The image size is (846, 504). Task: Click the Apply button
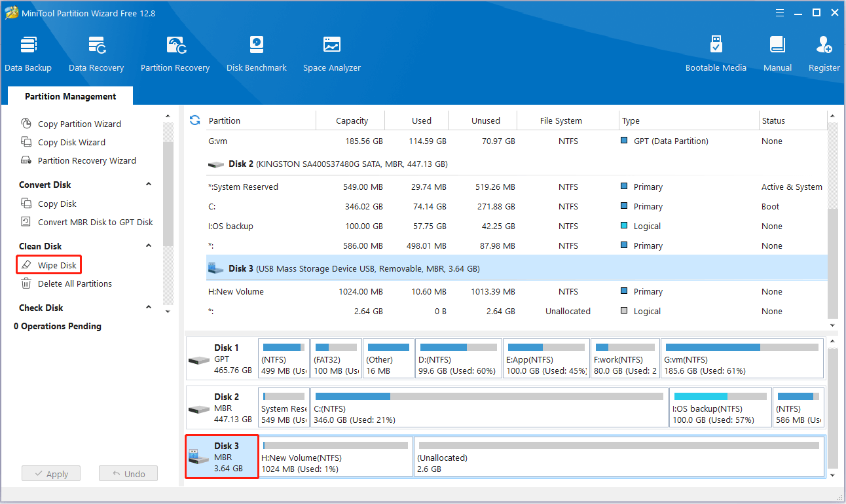click(x=51, y=474)
